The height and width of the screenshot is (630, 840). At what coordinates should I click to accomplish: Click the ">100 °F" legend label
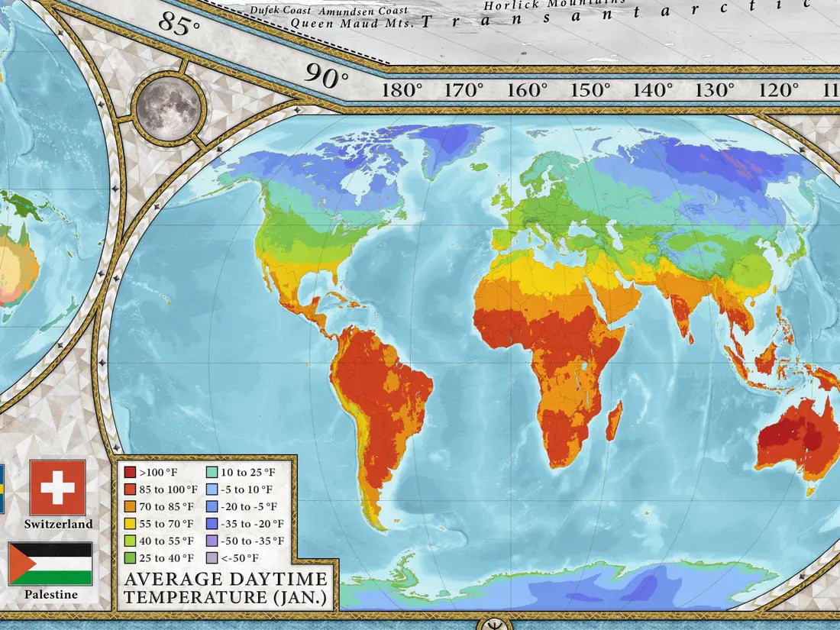coord(158,473)
